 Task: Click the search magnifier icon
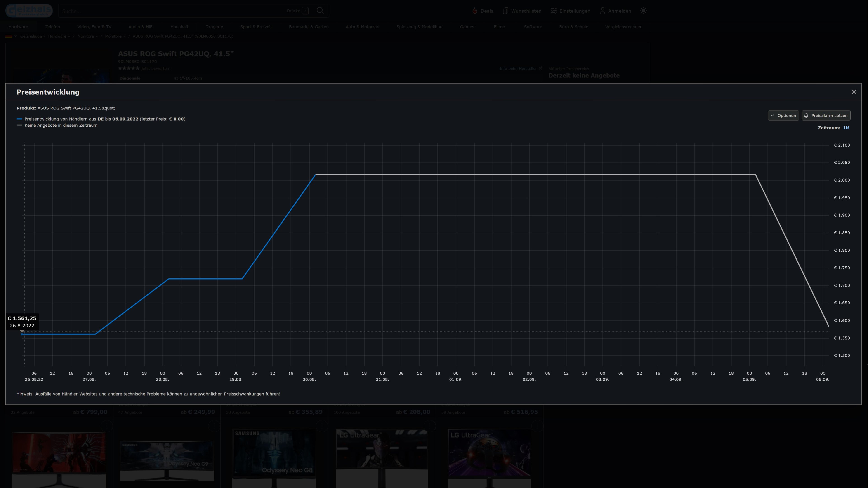(x=320, y=11)
